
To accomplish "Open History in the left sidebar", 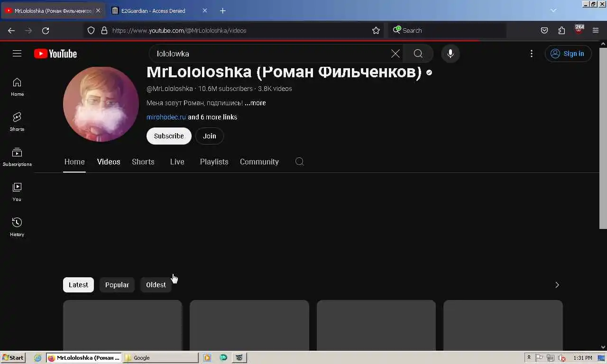I will [17, 227].
